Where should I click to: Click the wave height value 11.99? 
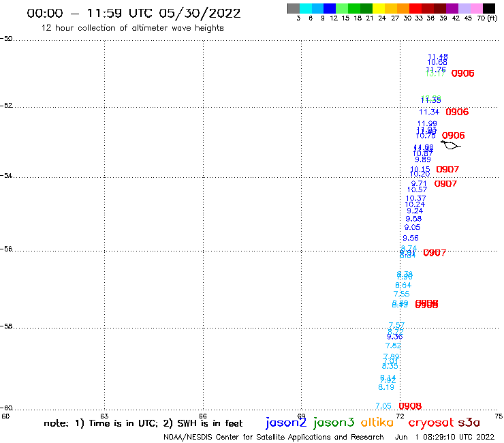point(427,123)
